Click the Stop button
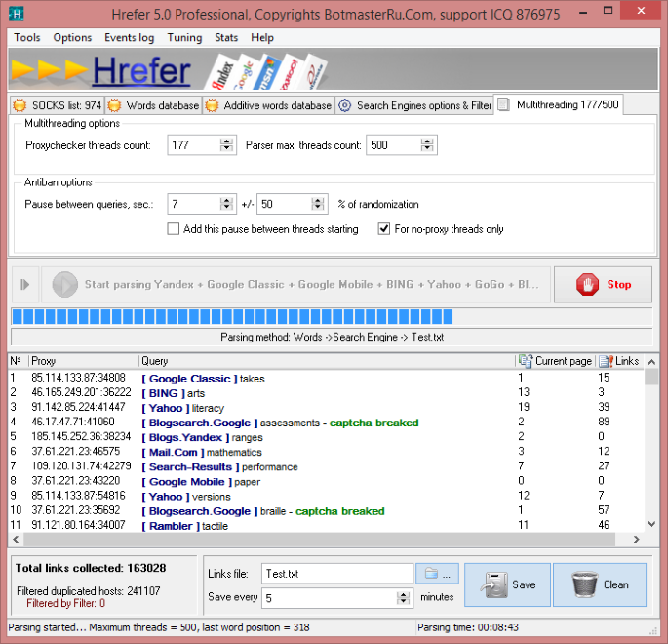 [603, 284]
